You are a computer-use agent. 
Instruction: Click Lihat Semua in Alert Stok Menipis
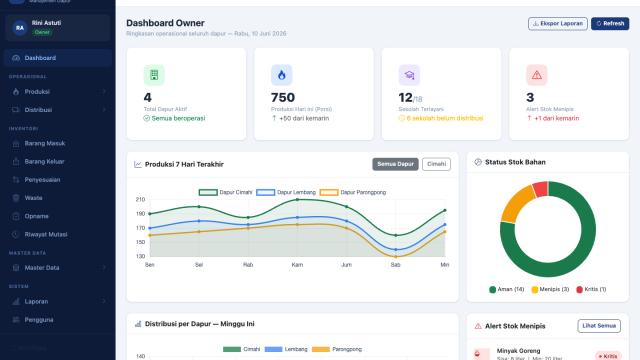pyautogui.click(x=599, y=326)
